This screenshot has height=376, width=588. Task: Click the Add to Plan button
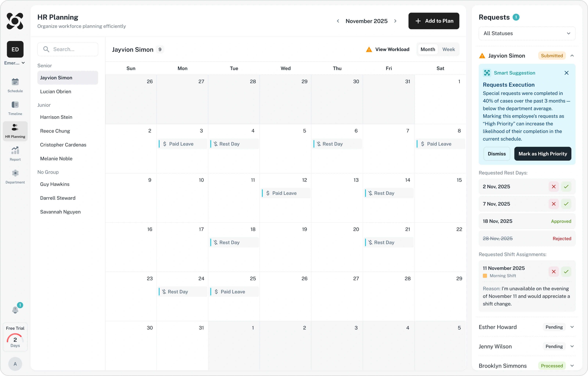(x=434, y=21)
